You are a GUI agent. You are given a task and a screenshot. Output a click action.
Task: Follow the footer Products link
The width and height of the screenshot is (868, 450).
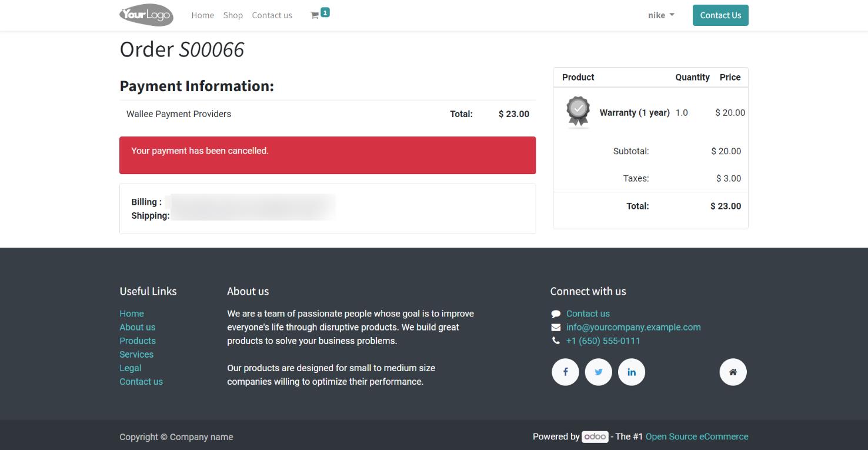138,341
